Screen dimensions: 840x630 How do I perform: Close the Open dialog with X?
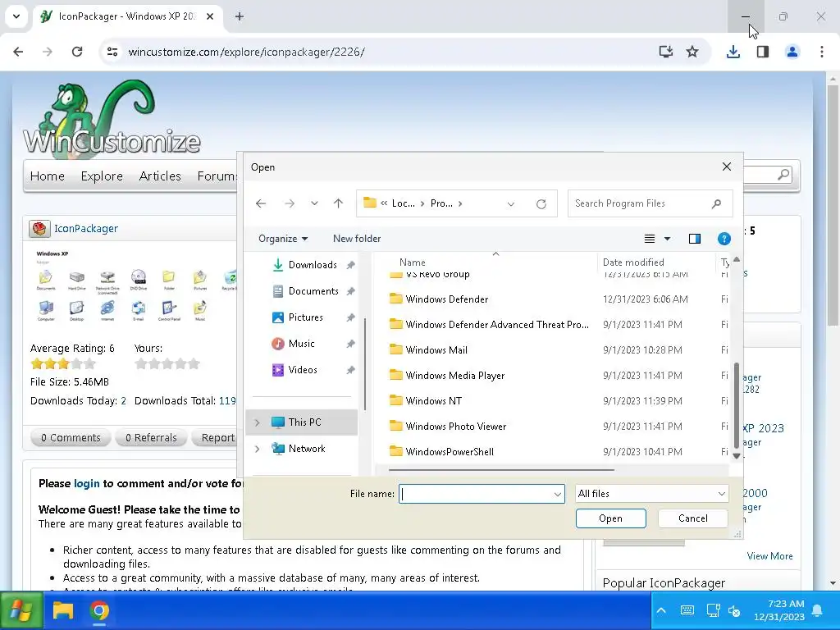coord(727,167)
